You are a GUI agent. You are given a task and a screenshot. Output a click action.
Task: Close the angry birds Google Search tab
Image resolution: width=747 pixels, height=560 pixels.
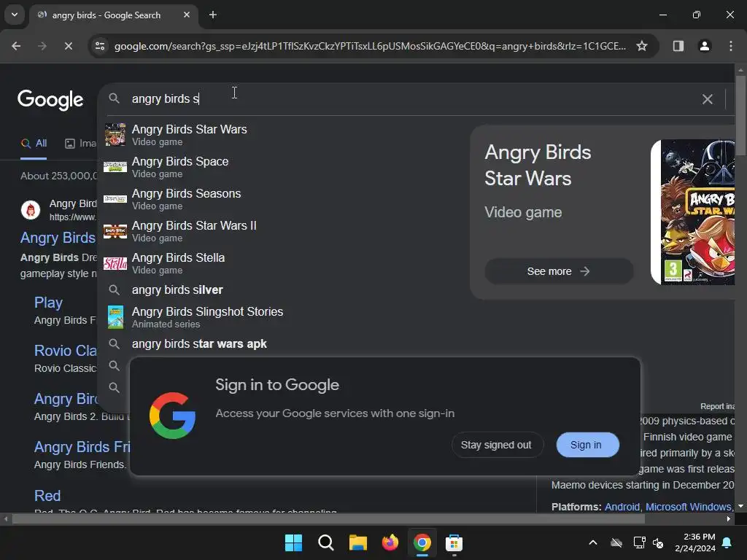pos(187,15)
